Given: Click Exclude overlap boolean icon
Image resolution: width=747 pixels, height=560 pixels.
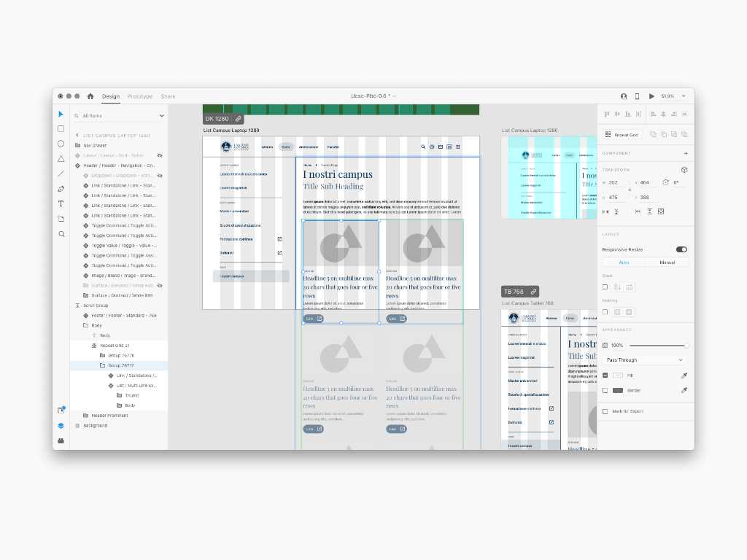Looking at the screenshot, I should click(x=684, y=134).
